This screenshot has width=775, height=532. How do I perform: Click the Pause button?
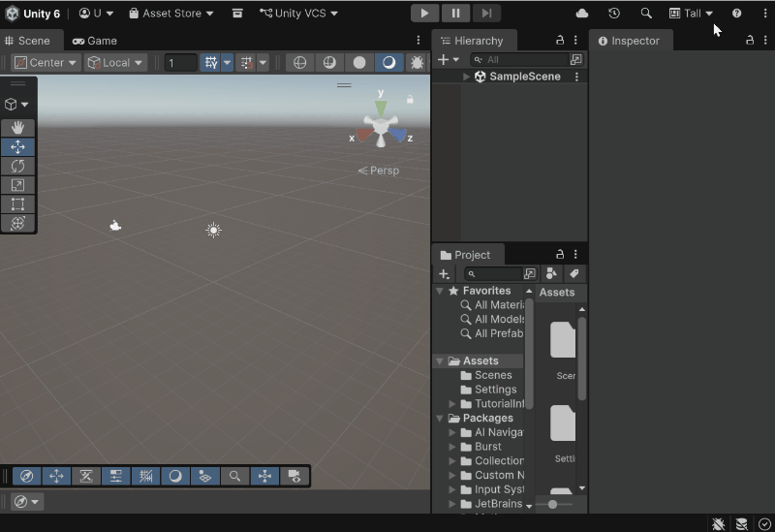point(455,14)
